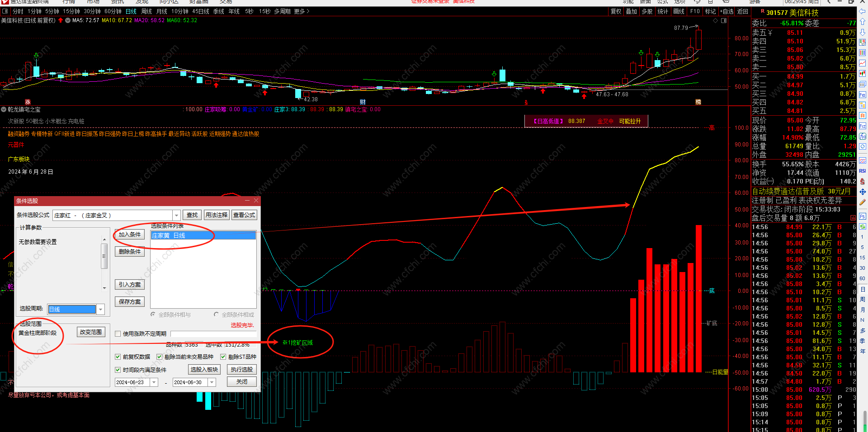This screenshot has width=868, height=432.
Task: Open the start date 2024-06-23 dropdown
Action: pyautogui.click(x=154, y=382)
